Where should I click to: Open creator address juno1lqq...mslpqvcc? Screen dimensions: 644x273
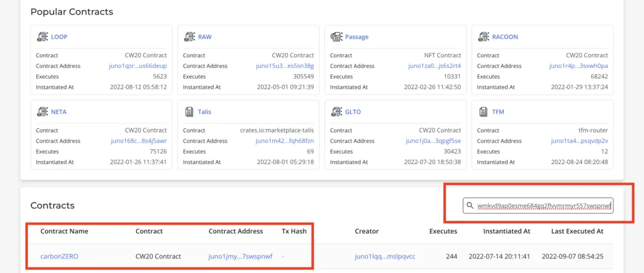click(385, 257)
